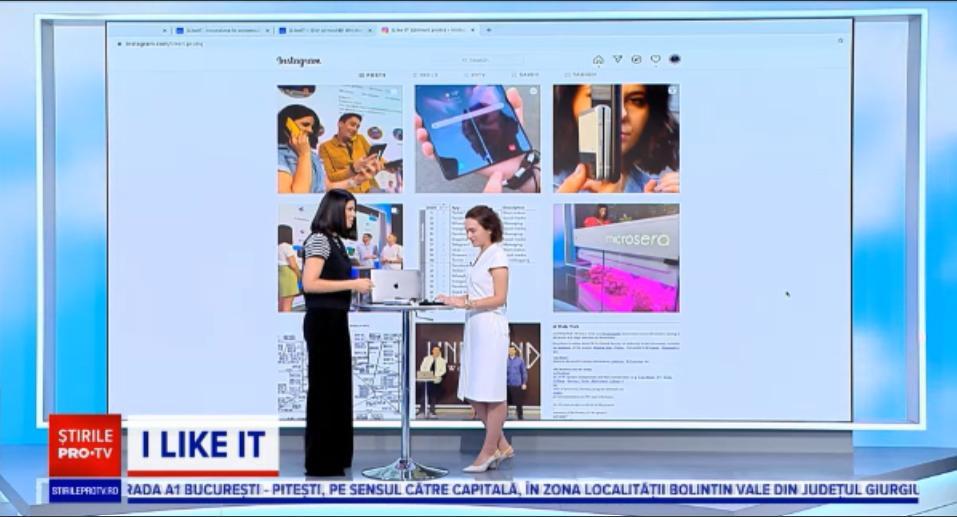
Task: Open the activity heart icon
Action: tap(655, 59)
